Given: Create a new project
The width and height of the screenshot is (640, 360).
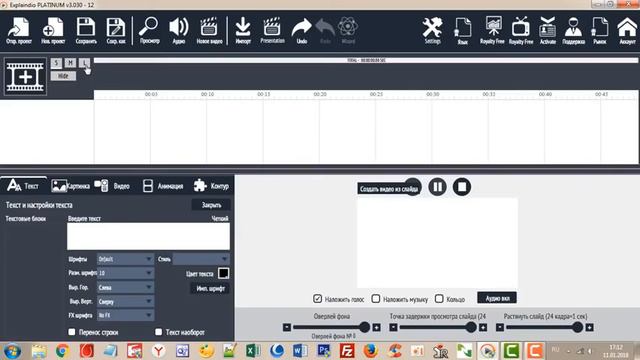Looking at the screenshot, I should tap(53, 30).
